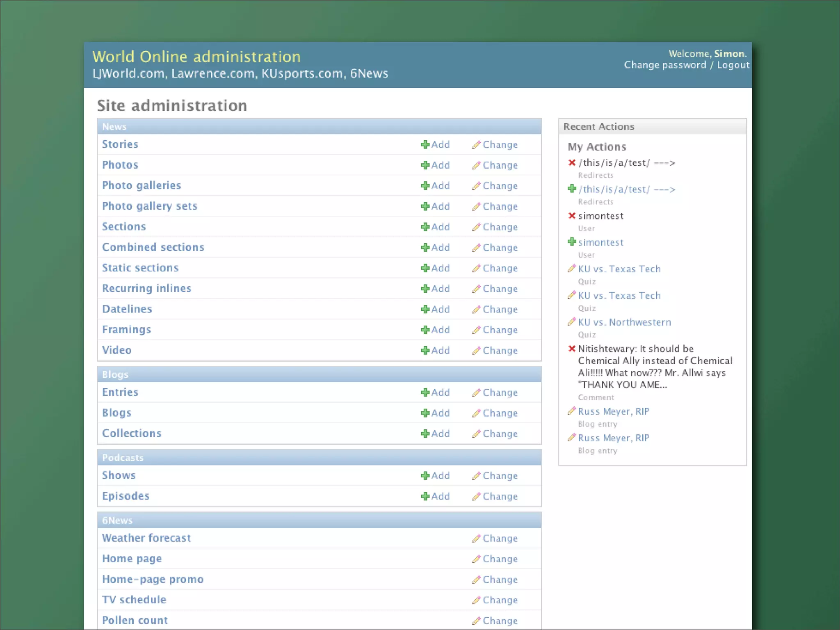Image resolution: width=840 pixels, height=630 pixels.
Task: Click the pencil icon for Sections row
Action: (x=476, y=227)
